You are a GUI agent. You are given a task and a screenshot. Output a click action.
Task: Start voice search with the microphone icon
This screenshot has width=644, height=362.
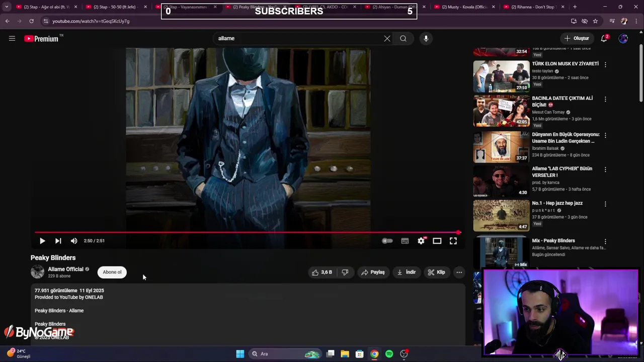426,38
